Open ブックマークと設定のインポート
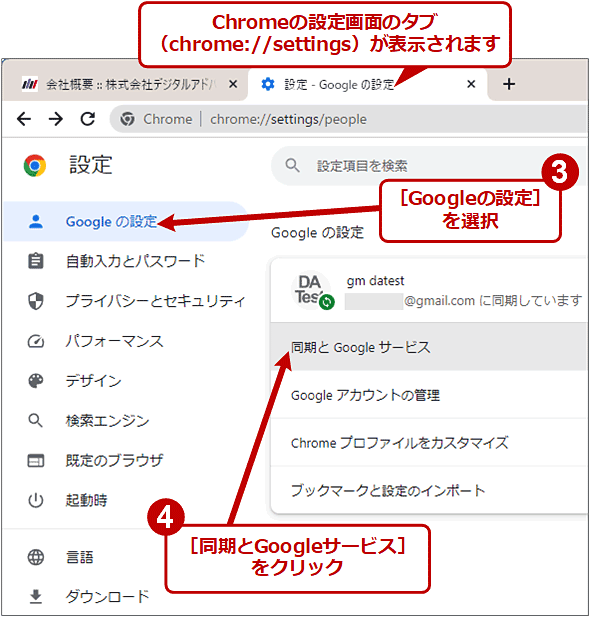This screenshot has width=590, height=617. [429, 490]
